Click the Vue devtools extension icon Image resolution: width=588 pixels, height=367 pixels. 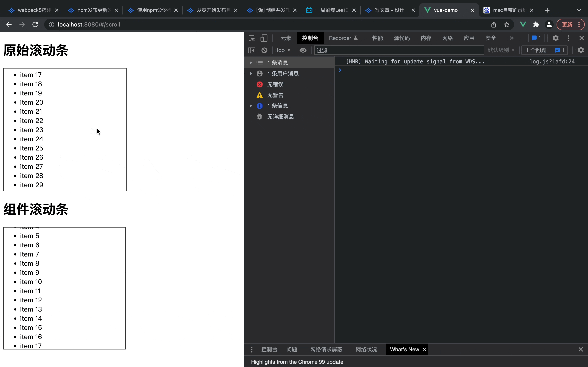point(523,24)
